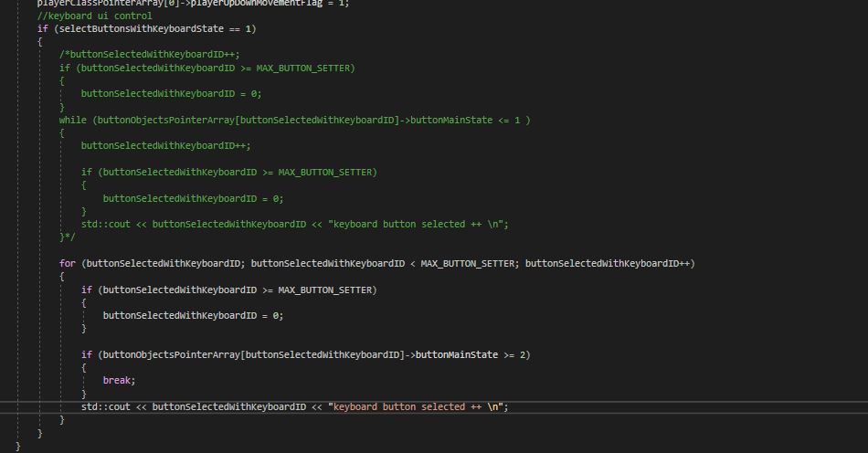Click the "for" loop keyword
Image resolution: width=868 pixels, height=453 pixels.
pyautogui.click(x=67, y=263)
